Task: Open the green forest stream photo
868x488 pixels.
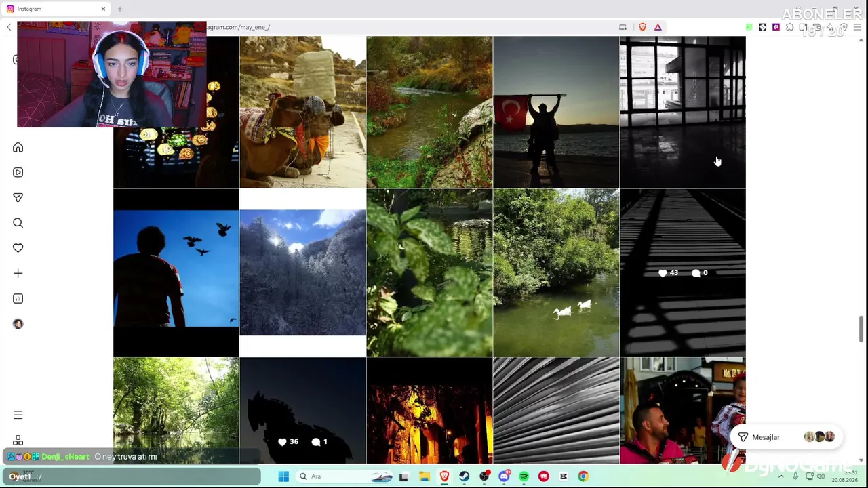Action: coord(176,411)
